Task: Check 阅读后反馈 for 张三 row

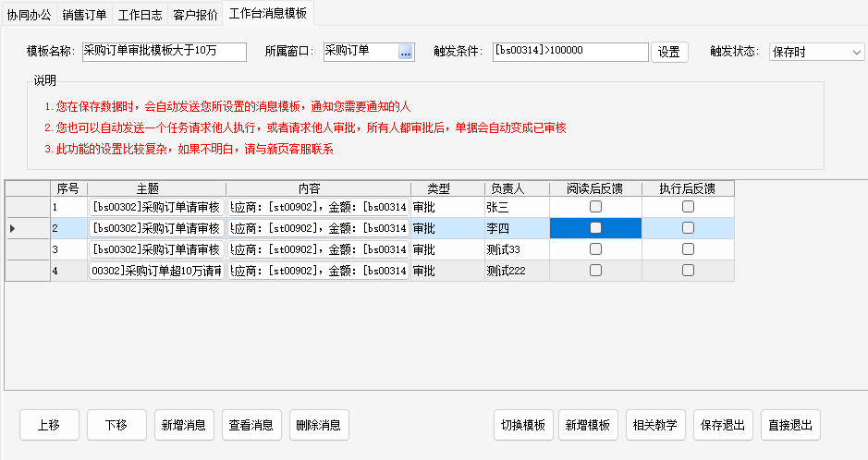Action: pos(595,207)
